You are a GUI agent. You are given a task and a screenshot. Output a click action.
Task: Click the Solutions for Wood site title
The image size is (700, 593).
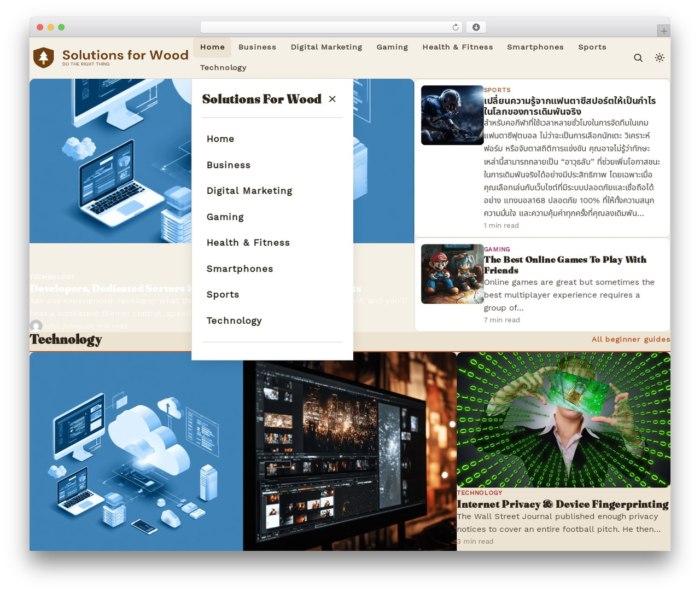(125, 55)
